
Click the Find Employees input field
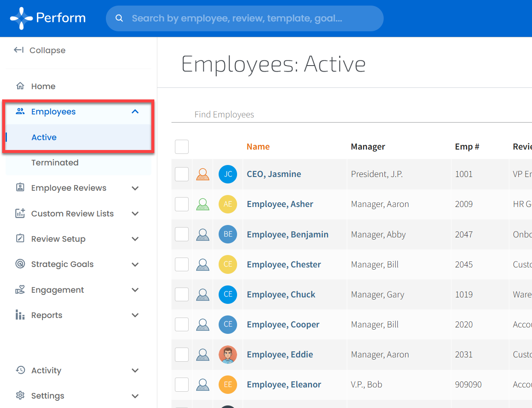[352, 114]
